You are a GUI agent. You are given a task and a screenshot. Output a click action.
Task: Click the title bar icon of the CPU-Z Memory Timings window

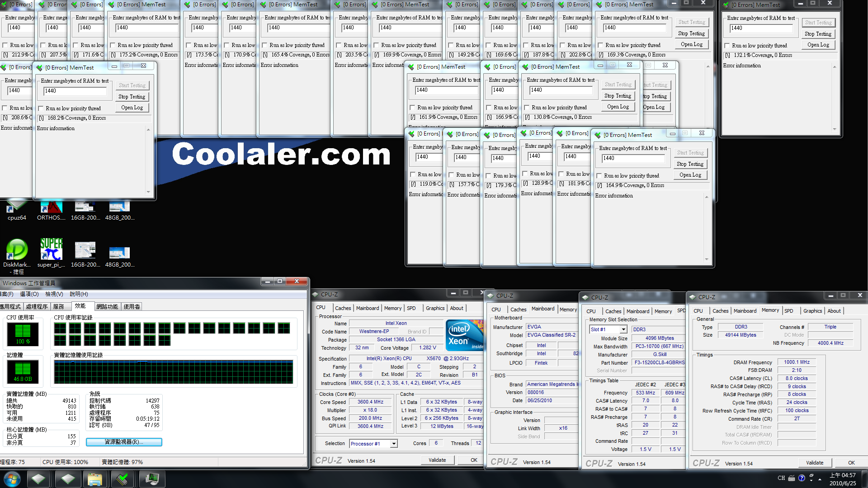[x=693, y=297]
